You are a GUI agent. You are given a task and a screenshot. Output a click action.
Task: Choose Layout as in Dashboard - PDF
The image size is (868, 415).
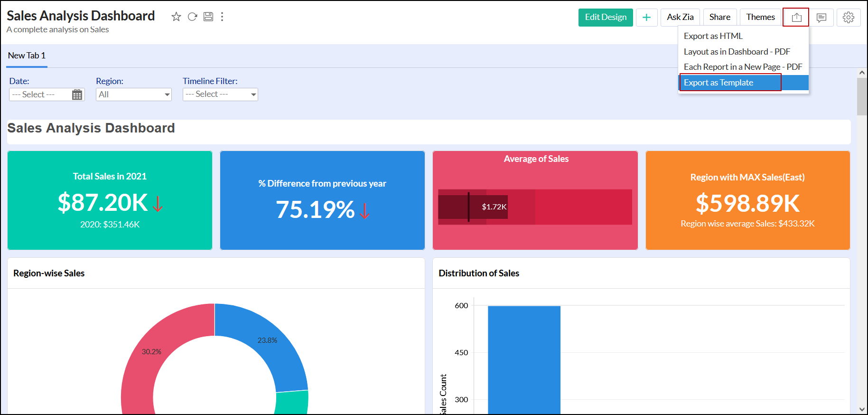[737, 52]
